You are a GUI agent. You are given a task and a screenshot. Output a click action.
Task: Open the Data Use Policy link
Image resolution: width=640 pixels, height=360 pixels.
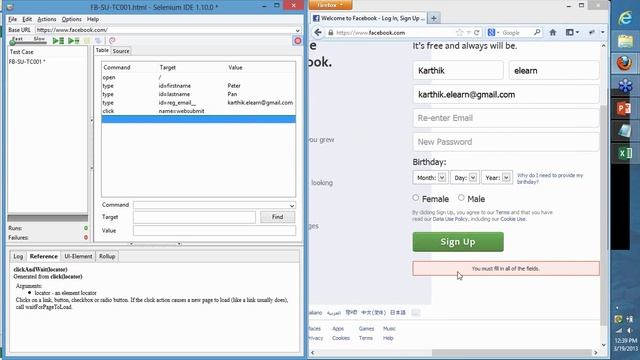(x=450, y=219)
